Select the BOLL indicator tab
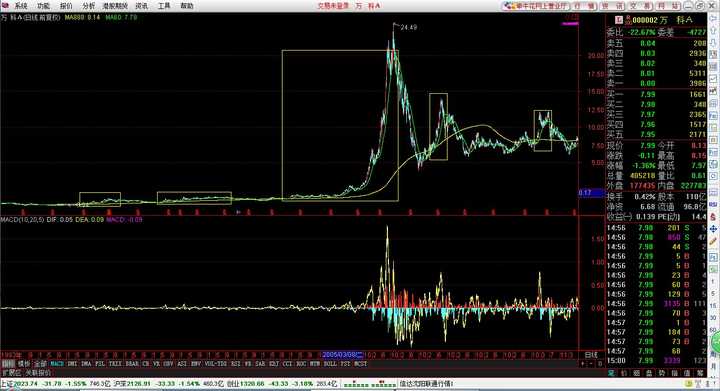720x391 pixels. tap(330, 363)
